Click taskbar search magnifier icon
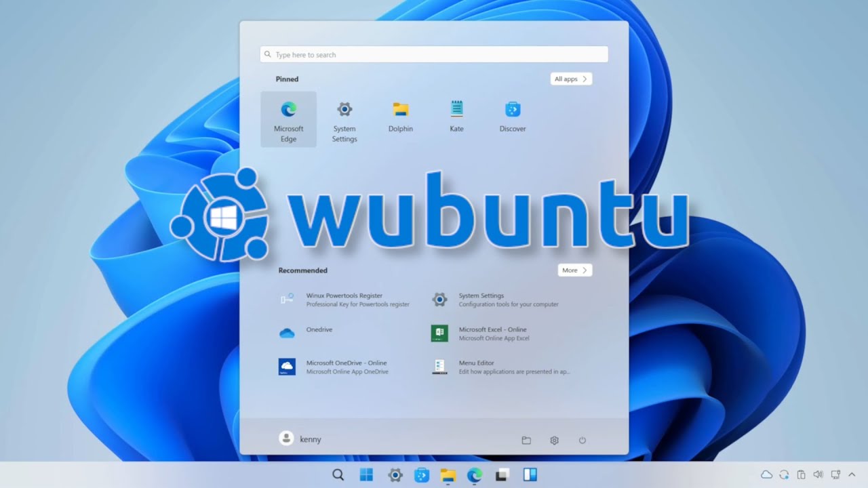 338,475
